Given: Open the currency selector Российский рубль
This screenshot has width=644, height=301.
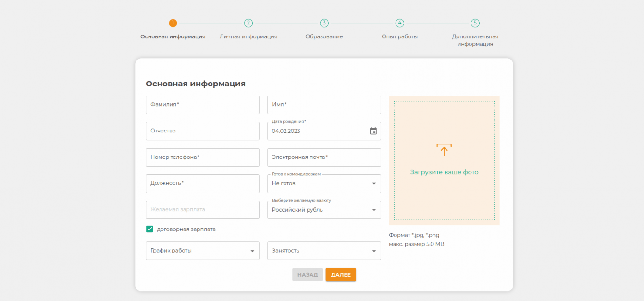Looking at the screenshot, I should click(x=324, y=210).
